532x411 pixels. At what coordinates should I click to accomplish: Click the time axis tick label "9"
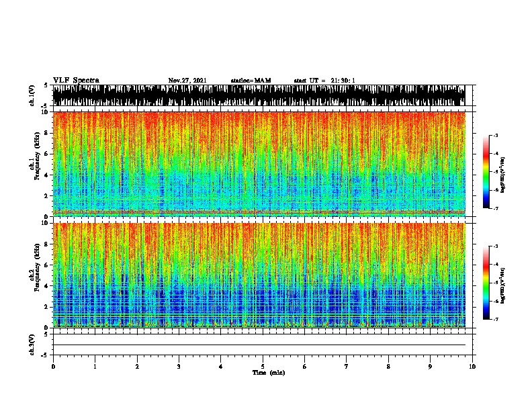coord(430,367)
